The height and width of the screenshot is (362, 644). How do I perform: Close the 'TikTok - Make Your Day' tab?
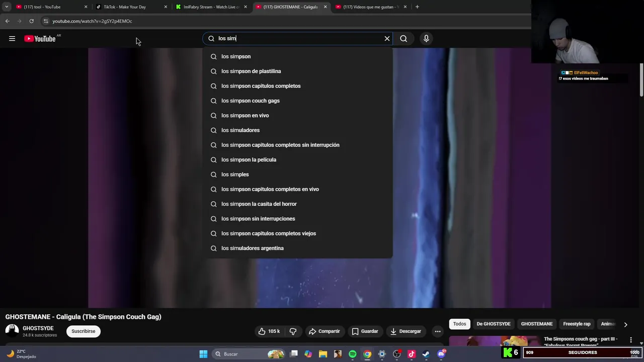166,7
